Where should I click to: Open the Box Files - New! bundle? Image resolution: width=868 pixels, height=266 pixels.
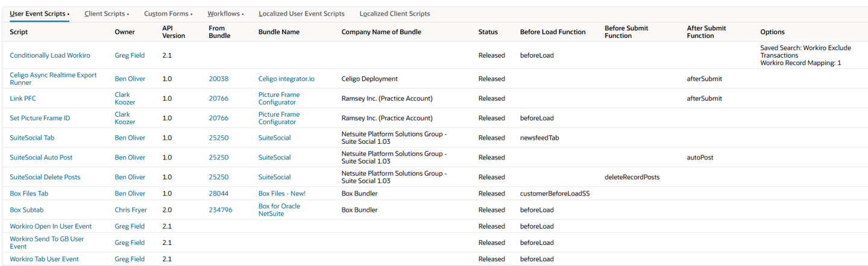coord(281,194)
